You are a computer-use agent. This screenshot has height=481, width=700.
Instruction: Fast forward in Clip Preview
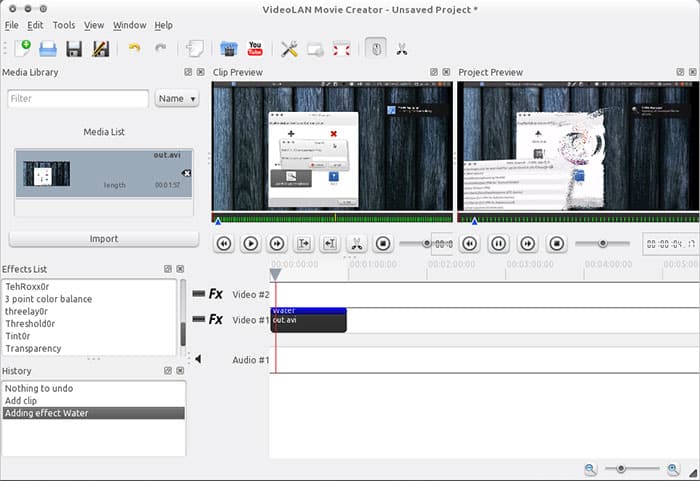pyautogui.click(x=277, y=243)
